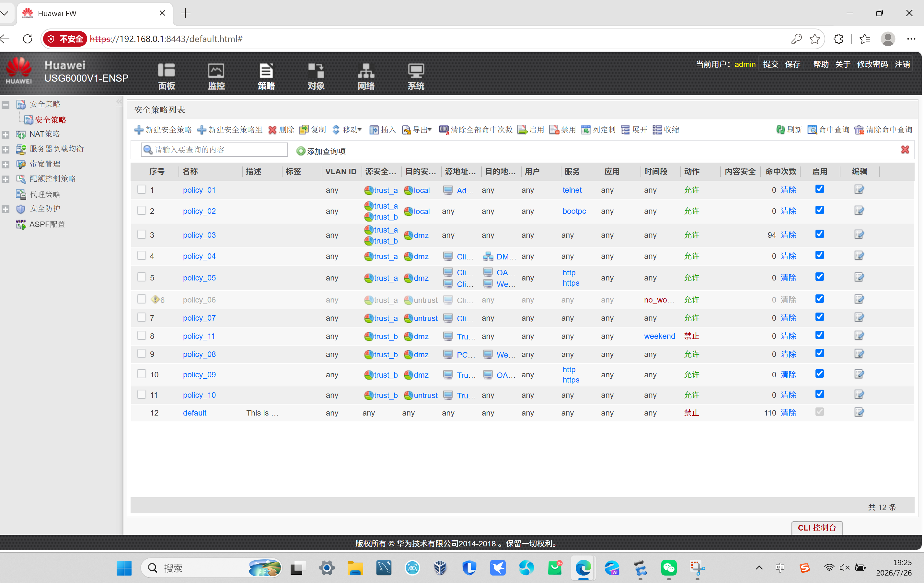Click the 复制 copy icon
Image resolution: width=924 pixels, height=583 pixels.
pos(304,130)
